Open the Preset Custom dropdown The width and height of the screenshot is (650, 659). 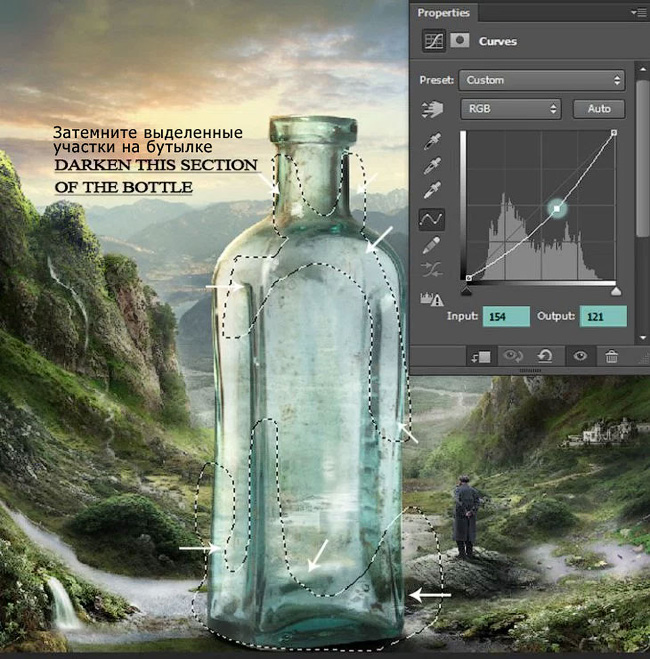542,80
